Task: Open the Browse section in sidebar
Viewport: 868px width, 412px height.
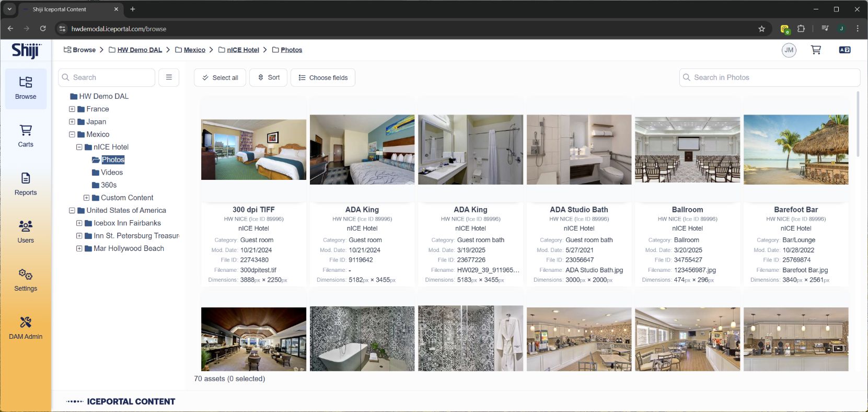Action: pos(26,88)
